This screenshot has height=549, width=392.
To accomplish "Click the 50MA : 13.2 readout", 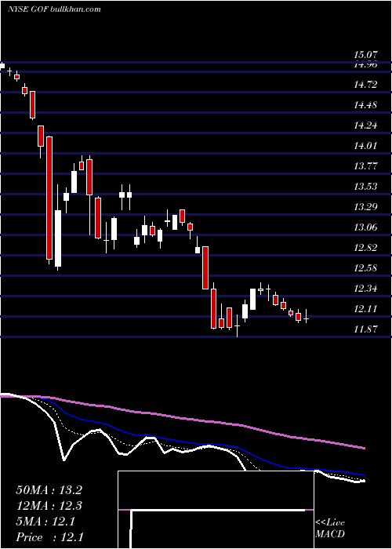I will pos(49,490).
